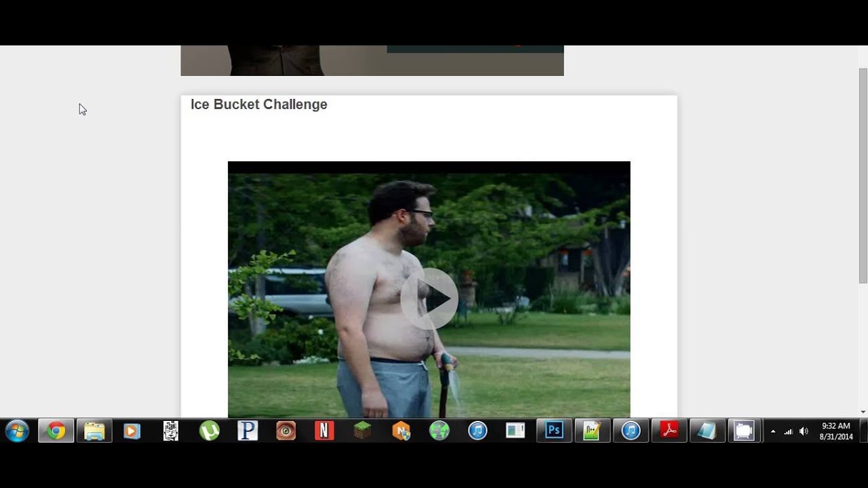The width and height of the screenshot is (868, 488).
Task: Open the document-page icon before Photoshop
Action: (516, 431)
